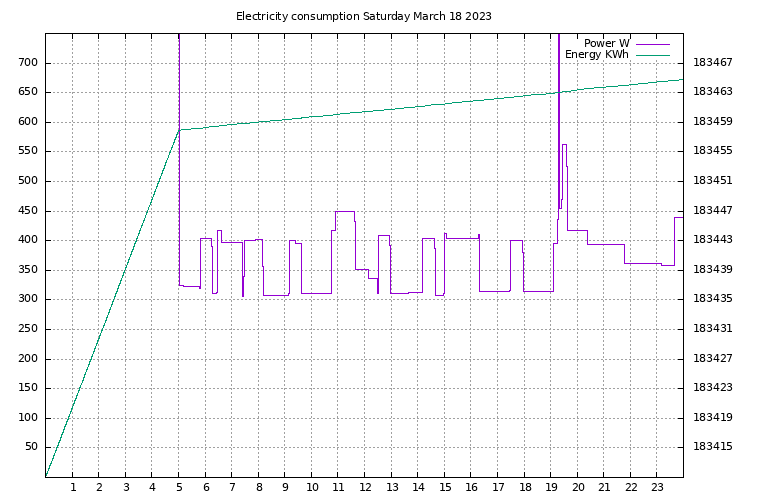Click the right axis value 183447
Viewport: 768px width, 500px height.
713,211
